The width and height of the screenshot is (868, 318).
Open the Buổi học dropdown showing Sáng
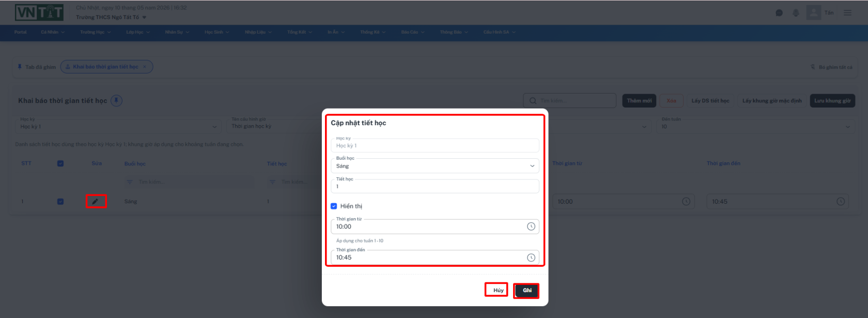[x=435, y=166]
